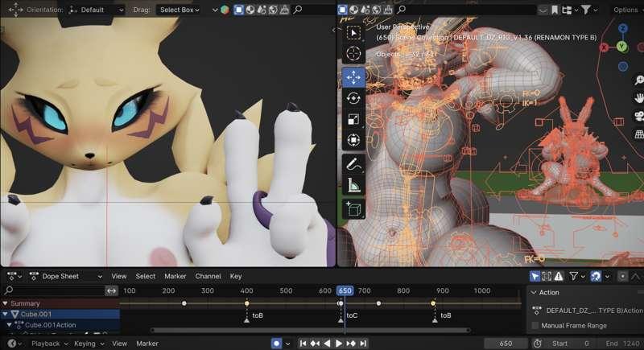This screenshot has width=644, height=350.
Task: Select the Scale tool
Action: pyautogui.click(x=353, y=119)
